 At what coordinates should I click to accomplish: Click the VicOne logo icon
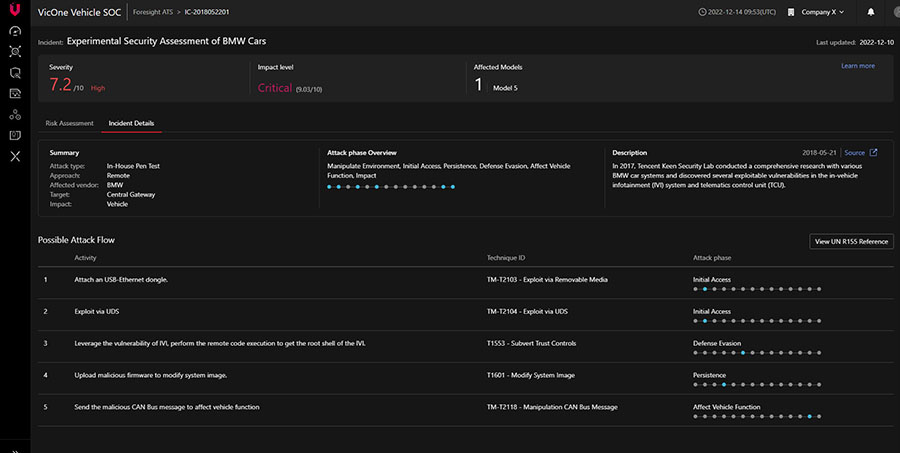(15, 10)
